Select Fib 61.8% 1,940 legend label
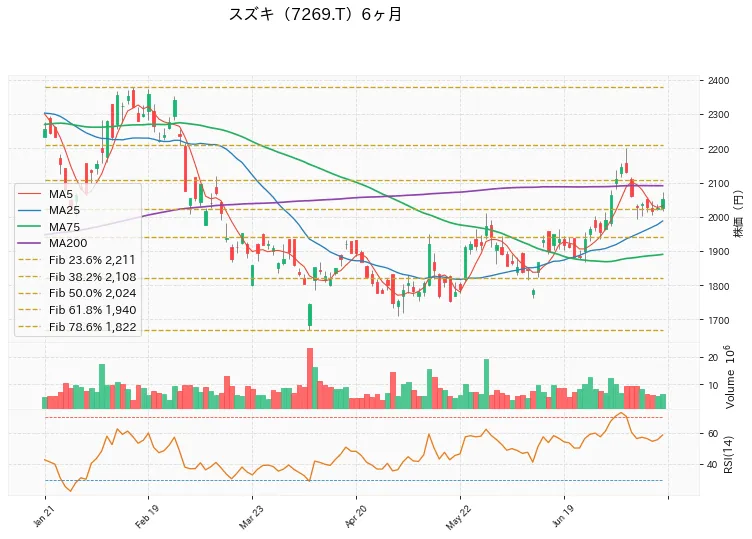Screen dimensions: 752x539 click(x=93, y=310)
